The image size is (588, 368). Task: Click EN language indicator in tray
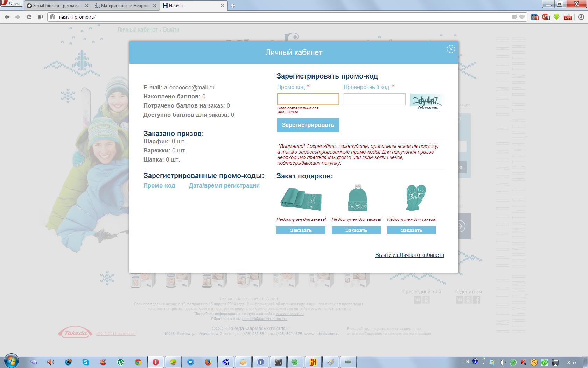[x=465, y=361]
